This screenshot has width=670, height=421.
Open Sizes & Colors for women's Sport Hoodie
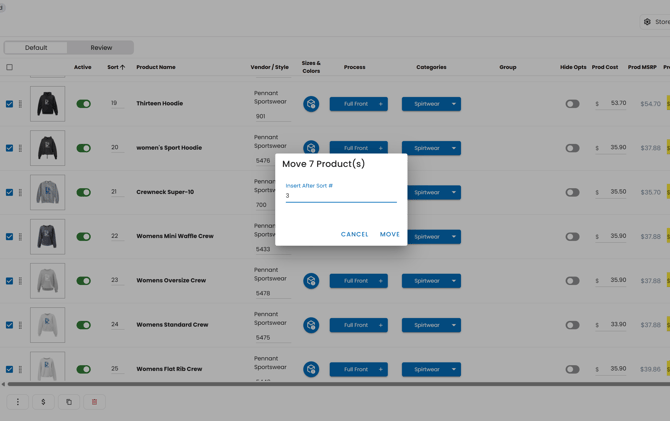(x=311, y=147)
